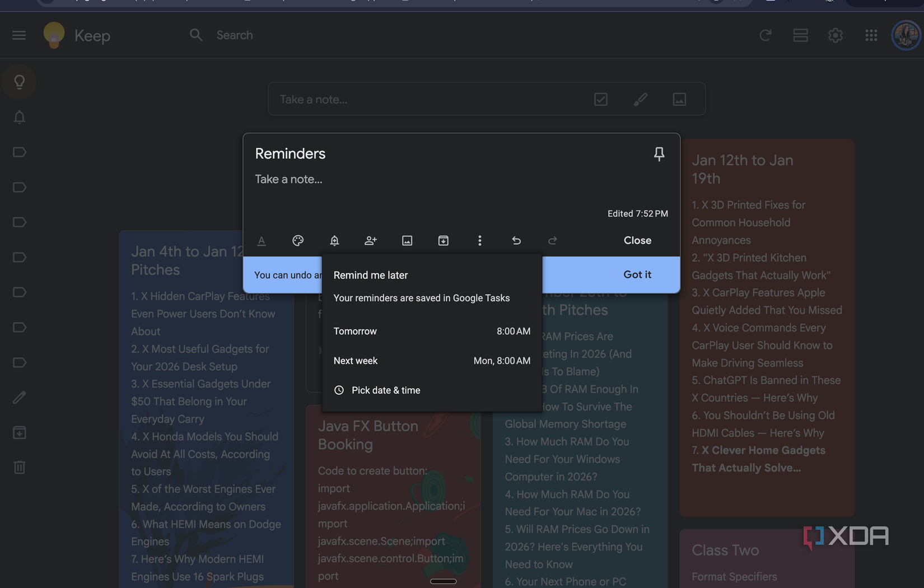Open formatting options in note toolbar
The width and height of the screenshot is (924, 588).
pos(262,241)
